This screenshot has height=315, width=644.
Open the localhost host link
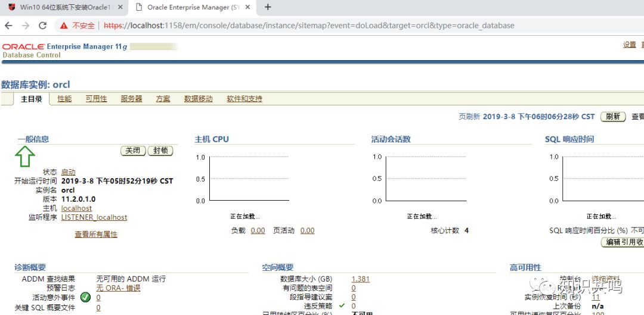[x=76, y=208]
